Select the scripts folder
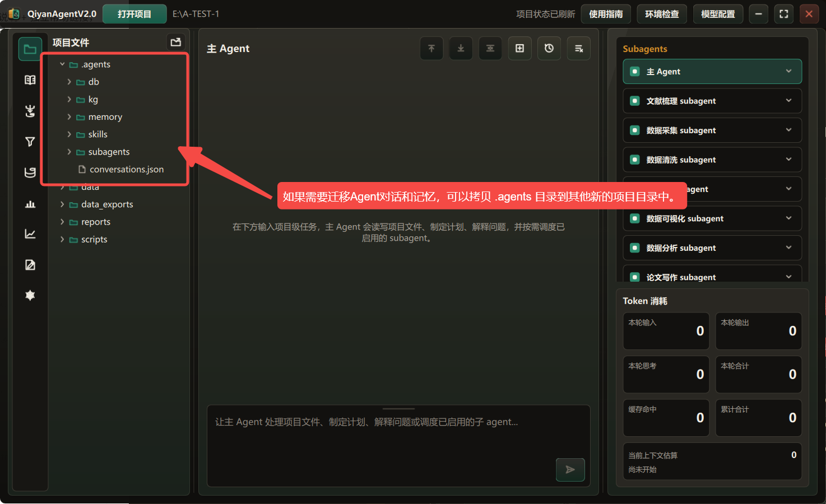826x504 pixels. click(x=88, y=239)
